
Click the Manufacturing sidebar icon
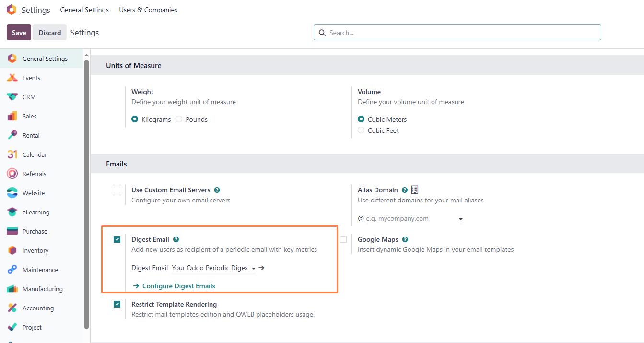12,289
